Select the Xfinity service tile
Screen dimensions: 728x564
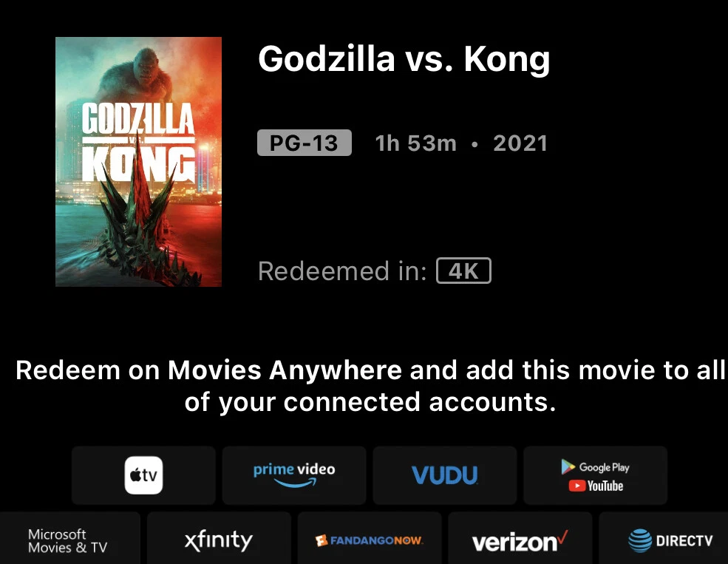point(218,541)
